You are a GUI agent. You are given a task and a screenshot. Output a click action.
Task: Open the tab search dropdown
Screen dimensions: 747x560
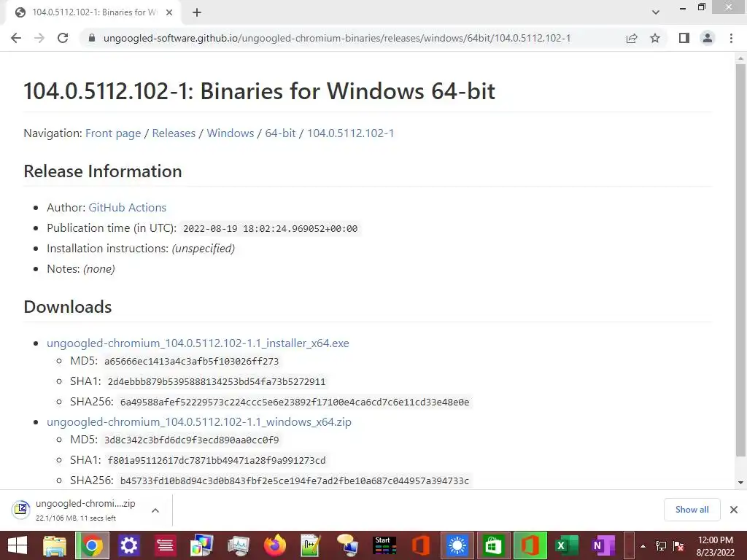[656, 12]
